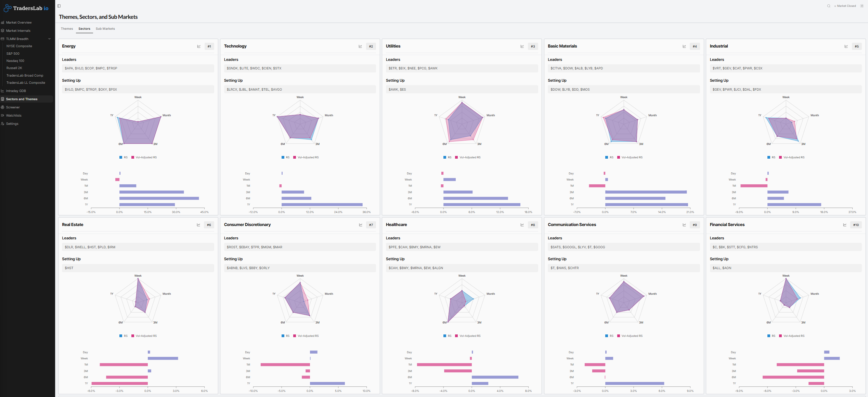Open the Energy sector chart icon
This screenshot has width=868, height=397.
pyautogui.click(x=199, y=47)
